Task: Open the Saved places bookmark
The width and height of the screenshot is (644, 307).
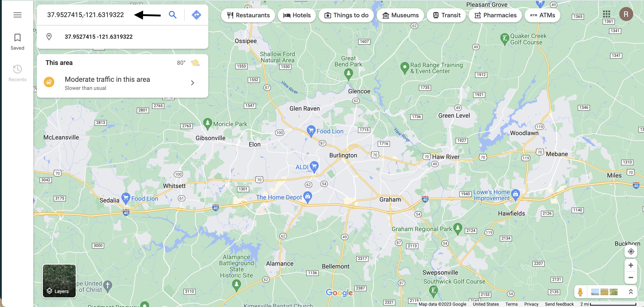Action: 17,42
